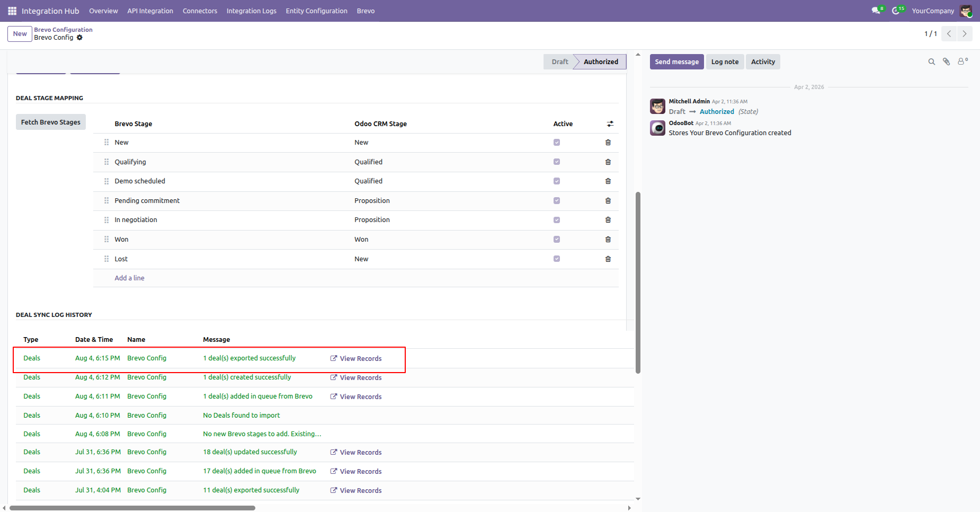
Task: Open the apps grid home menu icon
Action: pos(12,11)
